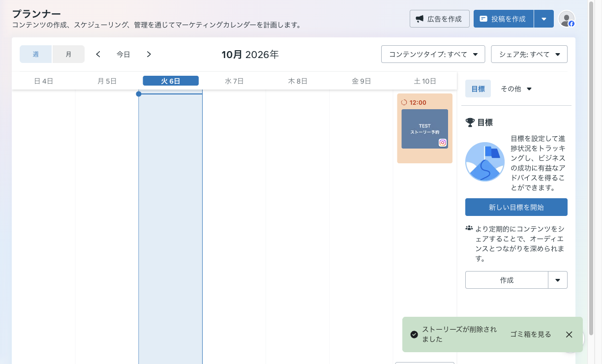
Task: Dismiss the ストーリーズが削除されました notification
Action: click(x=569, y=334)
